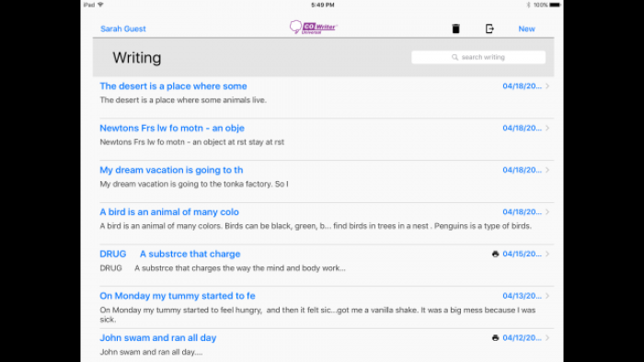The height and width of the screenshot is (362, 644).
Task: Open 'A bird is an animal of many colo'
Action: tap(169, 212)
